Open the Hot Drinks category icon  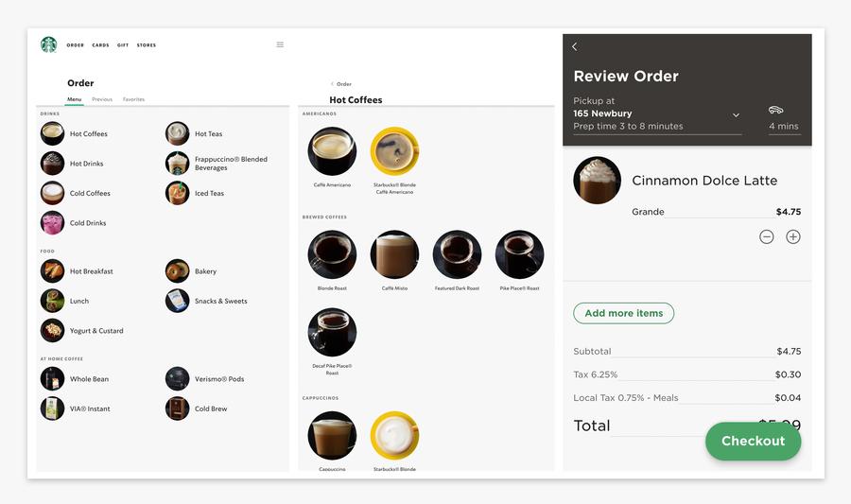tap(52, 164)
